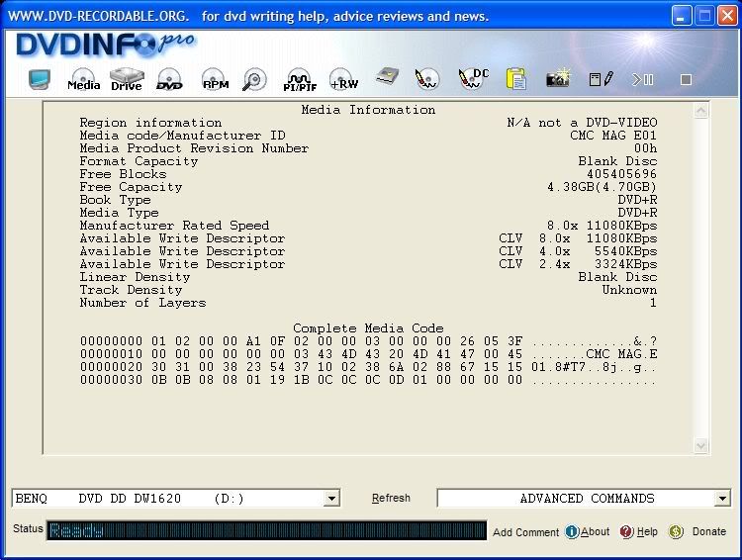This screenshot has width=742, height=560.
Task: Click the blue About info icon
Action: coord(572,532)
